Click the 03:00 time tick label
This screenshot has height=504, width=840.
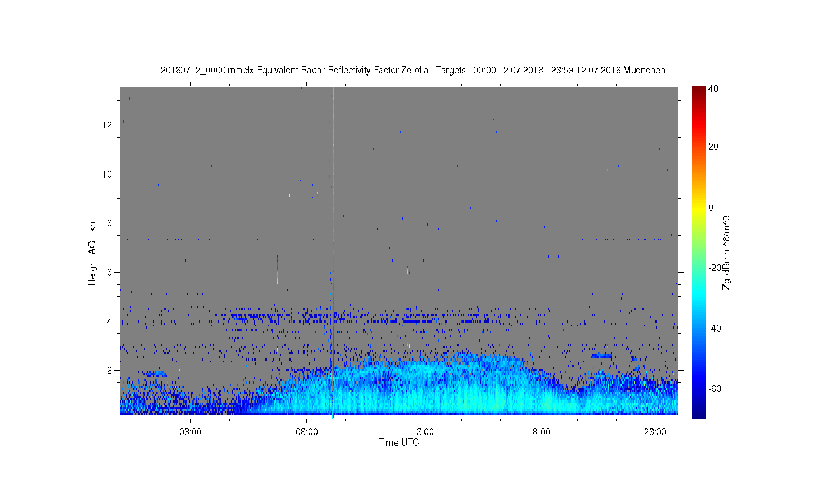tap(190, 432)
